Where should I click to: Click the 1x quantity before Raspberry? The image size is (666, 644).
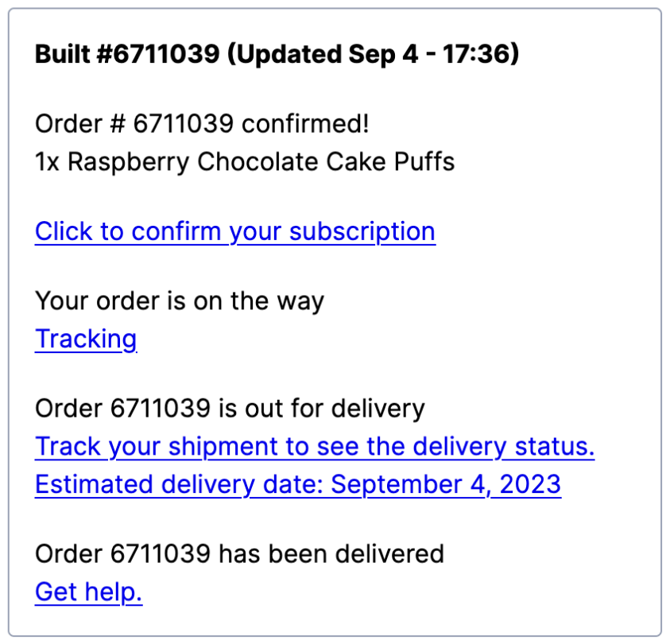(x=47, y=161)
